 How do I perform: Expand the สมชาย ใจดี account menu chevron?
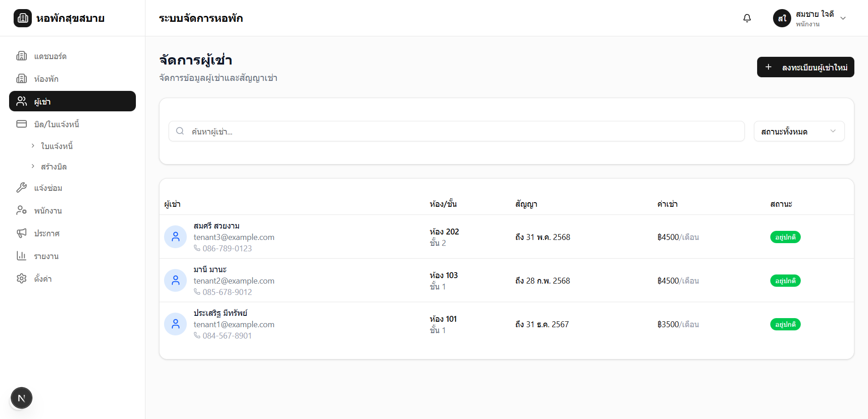[843, 18]
